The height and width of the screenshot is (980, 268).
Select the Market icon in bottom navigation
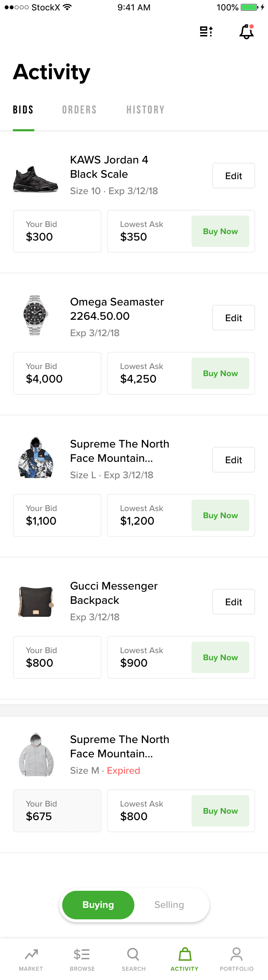coord(31,954)
